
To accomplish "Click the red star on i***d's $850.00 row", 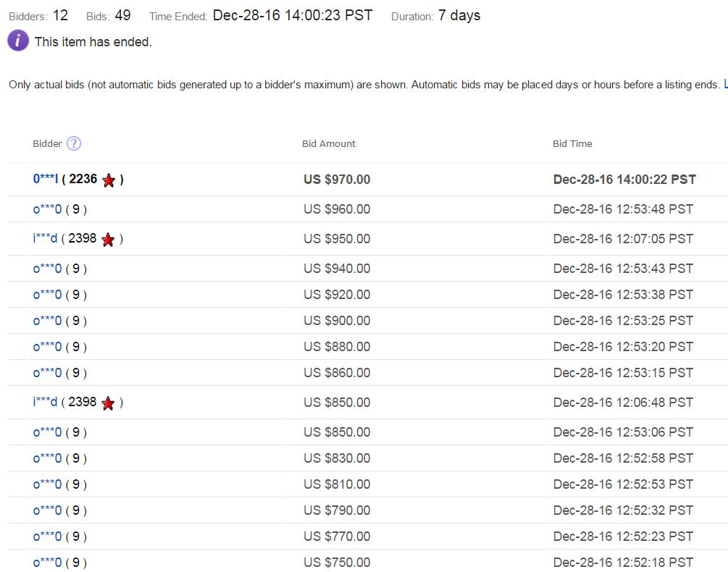I will point(108,403).
